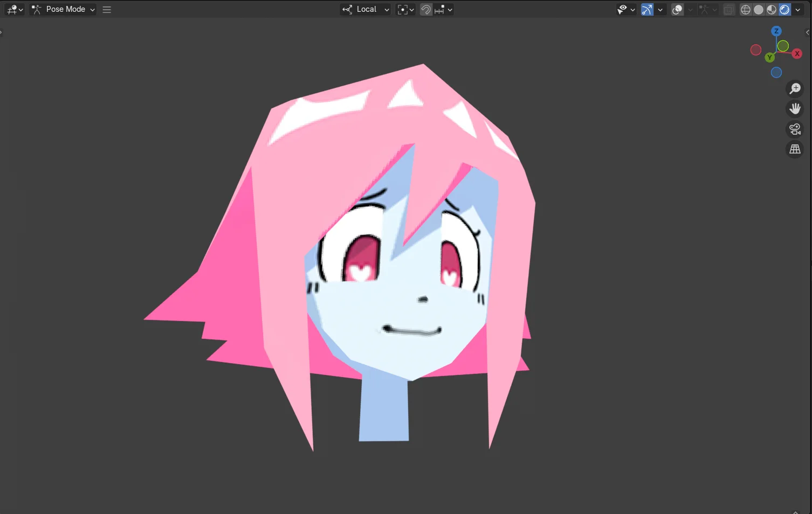Toggle Show Overlays in the header
Viewport: 812px width, 514px height.
677,9
